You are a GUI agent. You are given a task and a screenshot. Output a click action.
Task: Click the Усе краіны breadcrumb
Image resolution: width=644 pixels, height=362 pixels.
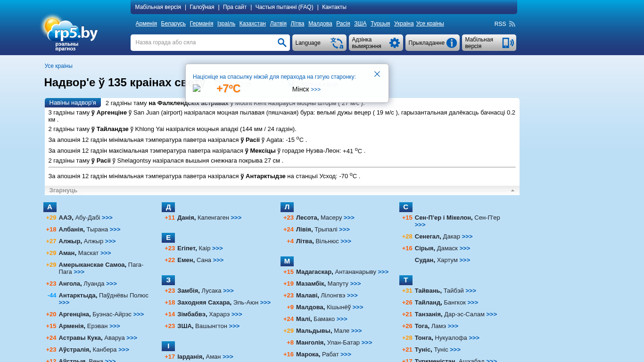click(x=58, y=66)
